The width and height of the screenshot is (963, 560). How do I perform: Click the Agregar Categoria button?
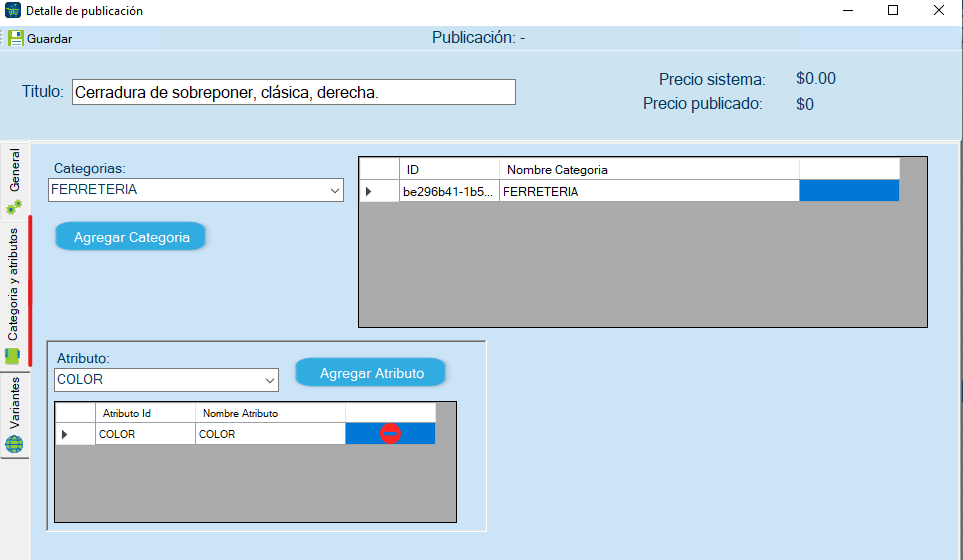click(x=131, y=237)
